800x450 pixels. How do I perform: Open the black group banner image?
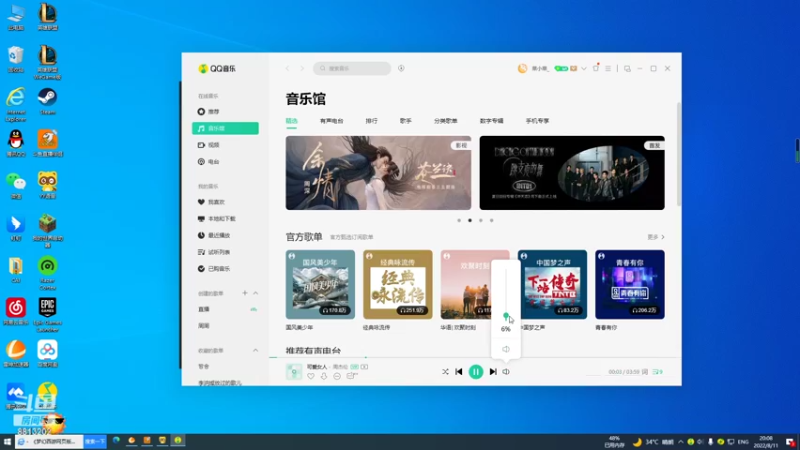point(572,173)
